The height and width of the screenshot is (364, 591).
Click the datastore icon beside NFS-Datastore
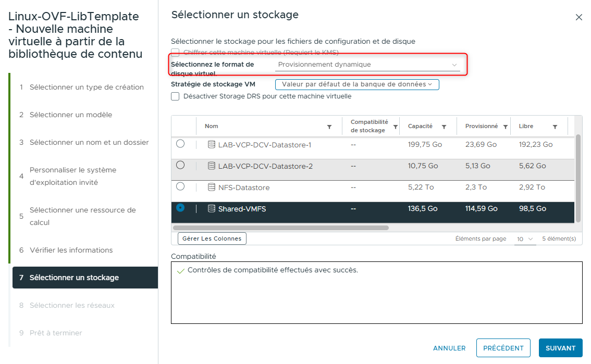click(x=213, y=187)
